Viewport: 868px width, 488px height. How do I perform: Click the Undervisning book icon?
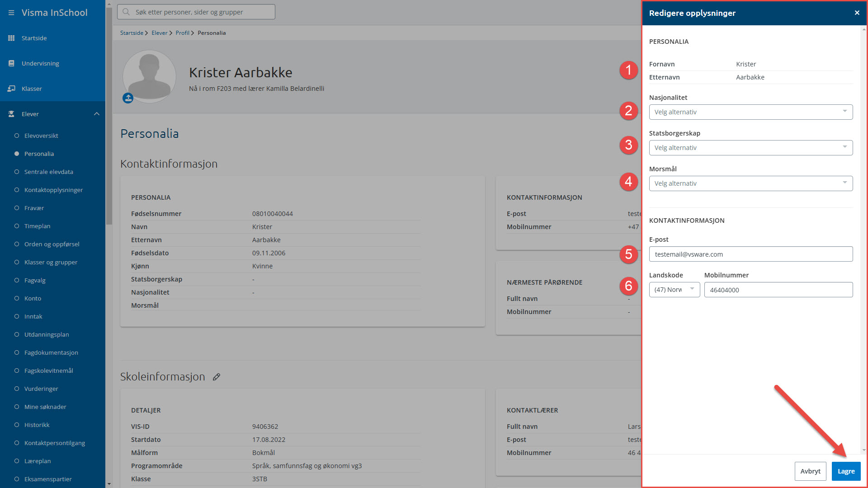point(11,63)
